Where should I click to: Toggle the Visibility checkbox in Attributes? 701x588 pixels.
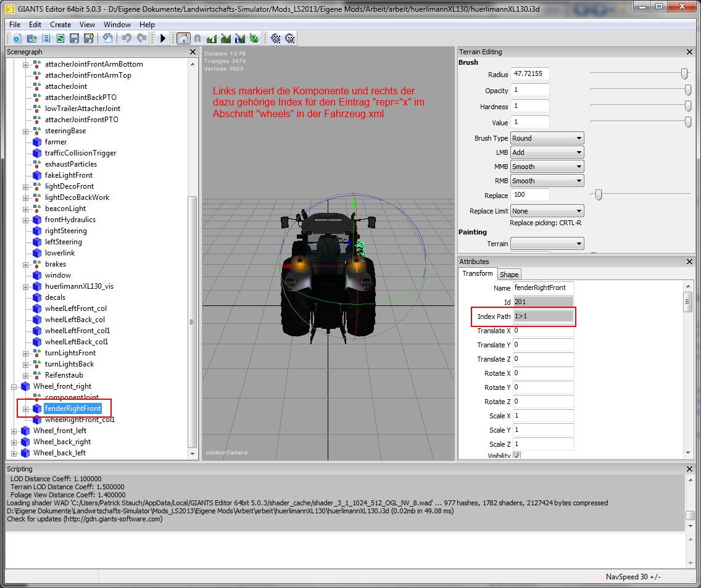(516, 455)
